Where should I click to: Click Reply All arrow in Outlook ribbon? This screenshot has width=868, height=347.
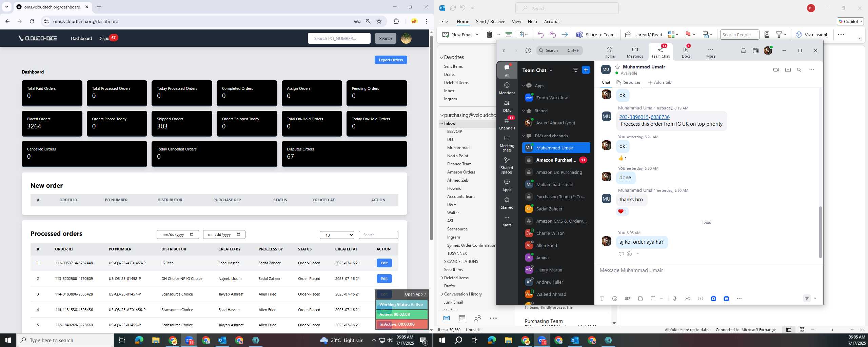coord(553,35)
